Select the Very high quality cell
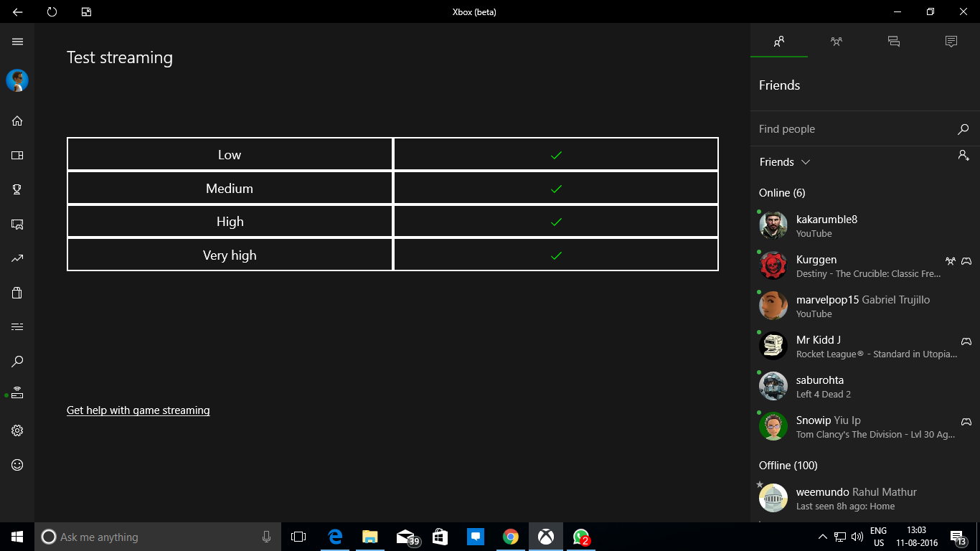The width and height of the screenshot is (980, 551). [230, 255]
